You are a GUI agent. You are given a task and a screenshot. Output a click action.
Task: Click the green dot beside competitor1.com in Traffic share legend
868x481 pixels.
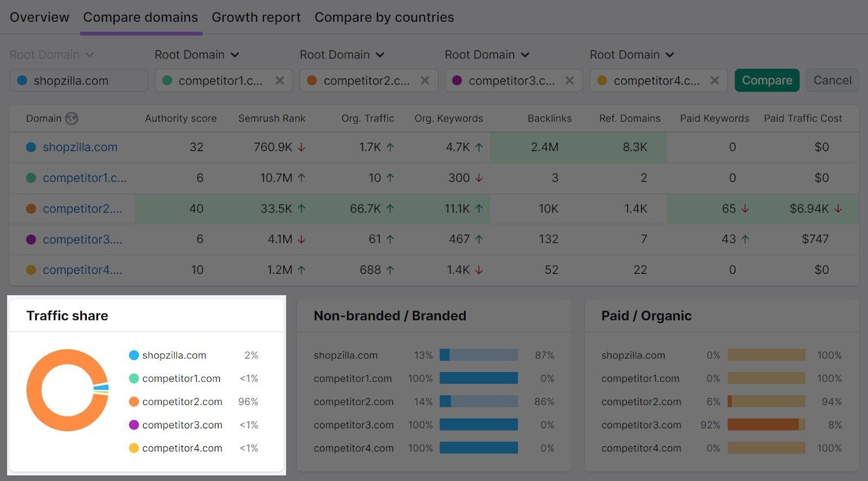coord(133,379)
